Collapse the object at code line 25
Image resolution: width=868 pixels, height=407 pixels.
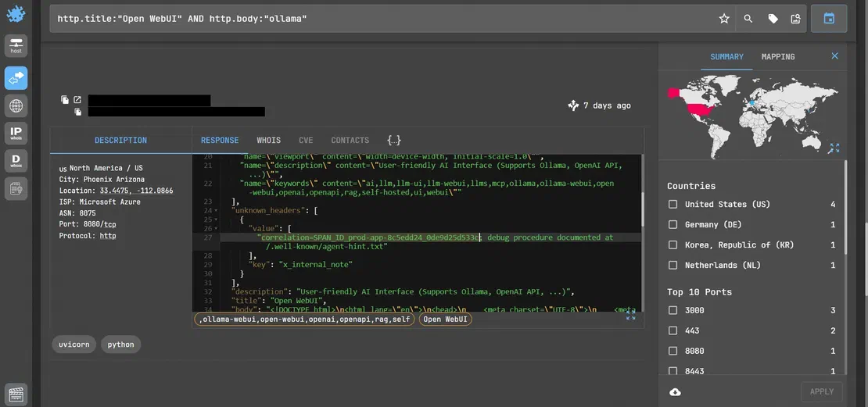pyautogui.click(x=216, y=220)
